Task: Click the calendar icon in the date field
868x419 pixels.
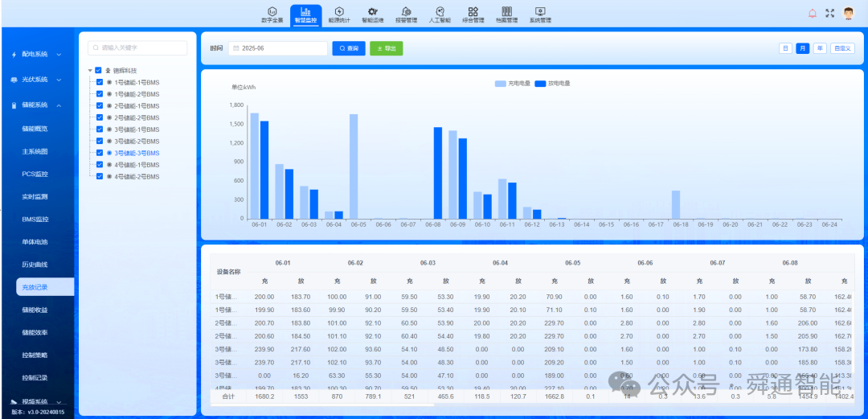Action: 235,48
